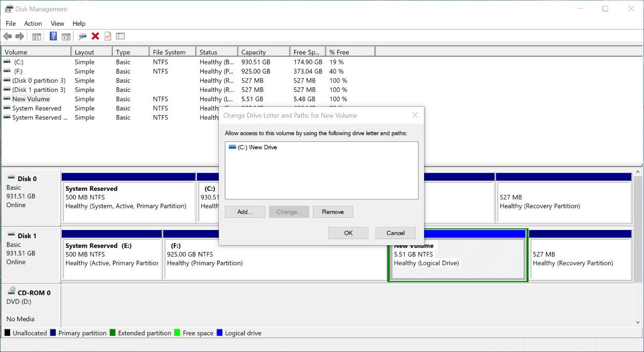This screenshot has height=352, width=644.
Task: Click the greyed-out Change... button in the dialog
Action: [289, 212]
